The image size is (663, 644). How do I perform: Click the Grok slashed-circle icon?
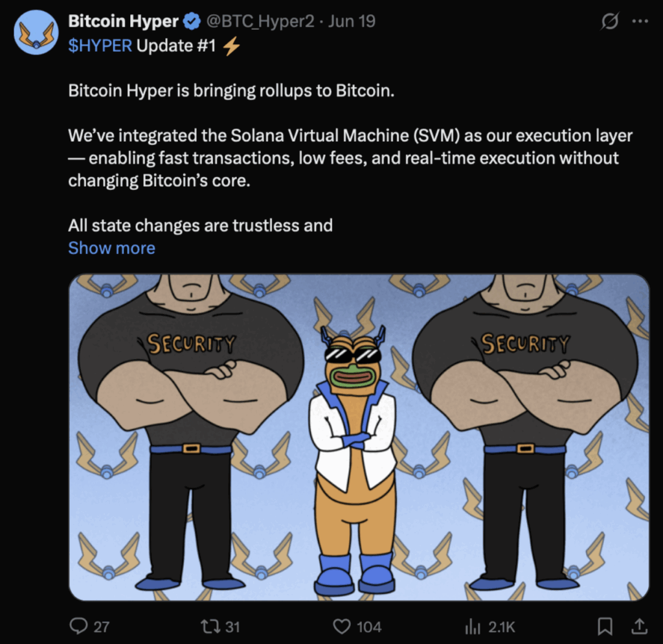pyautogui.click(x=609, y=21)
